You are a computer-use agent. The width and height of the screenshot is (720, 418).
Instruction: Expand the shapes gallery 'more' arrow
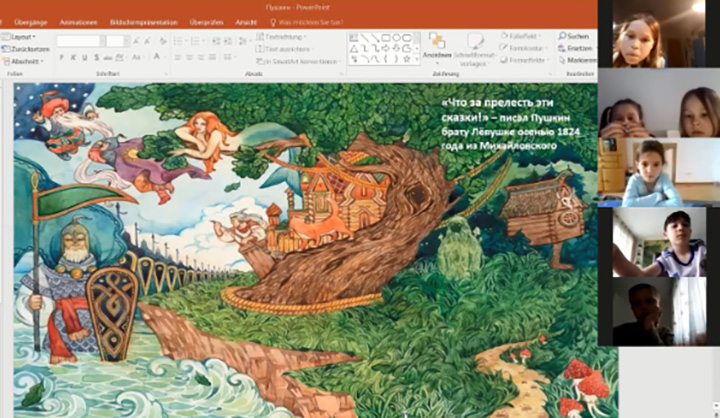417,59
